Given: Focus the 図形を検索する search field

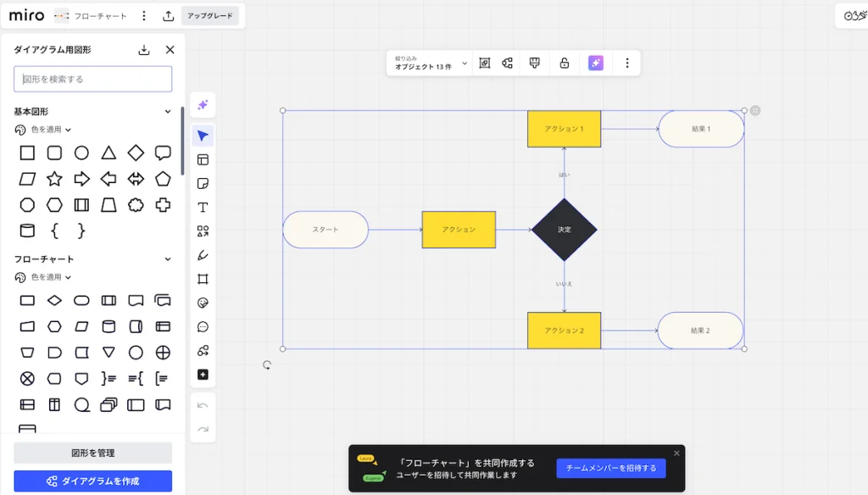Looking at the screenshot, I should 93,79.
